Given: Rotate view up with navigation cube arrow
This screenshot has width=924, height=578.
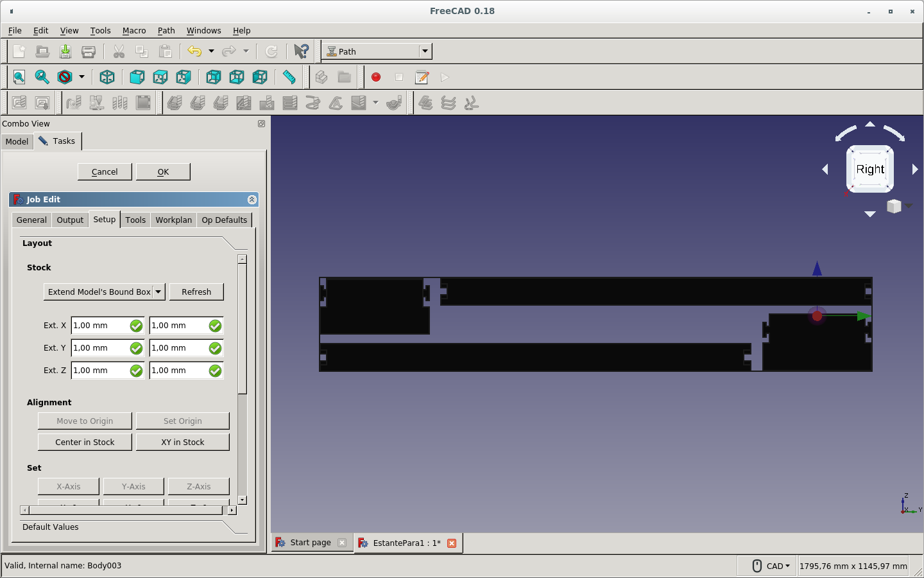Looking at the screenshot, I should 870,124.
